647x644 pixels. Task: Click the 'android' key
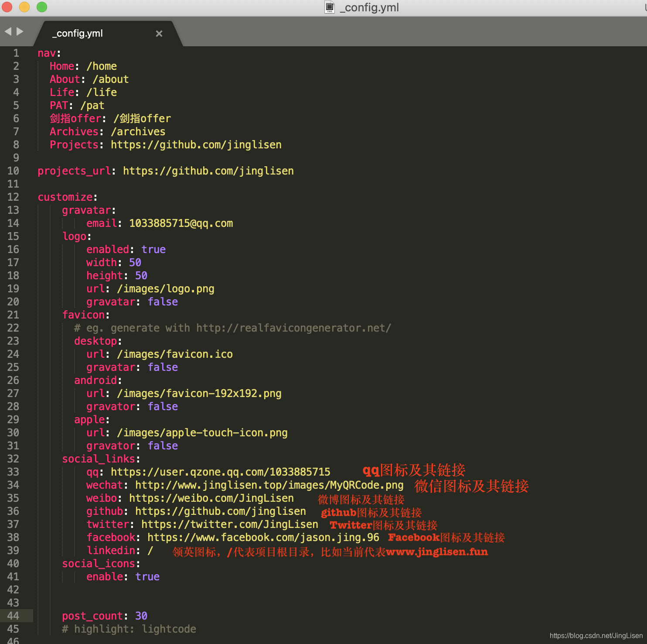pos(95,380)
